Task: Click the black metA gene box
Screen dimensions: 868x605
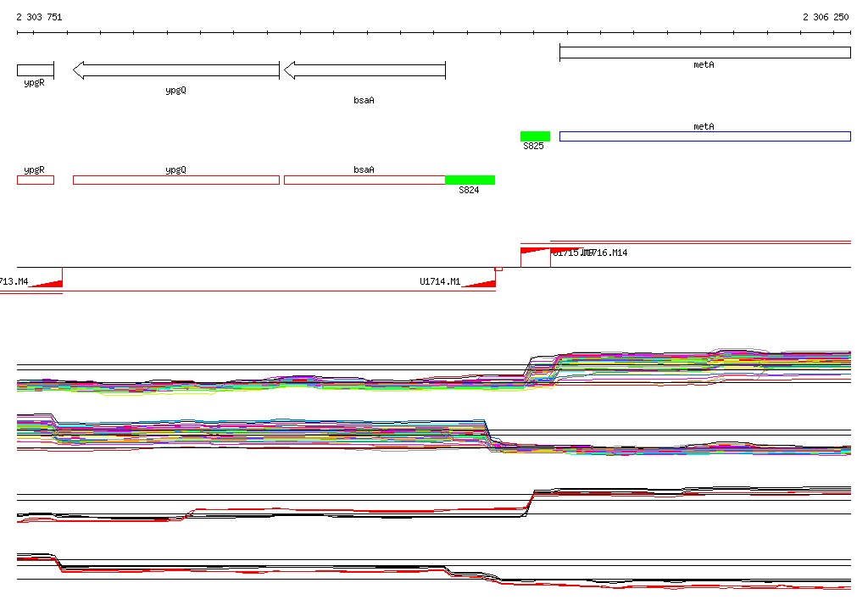Action: pos(704,53)
